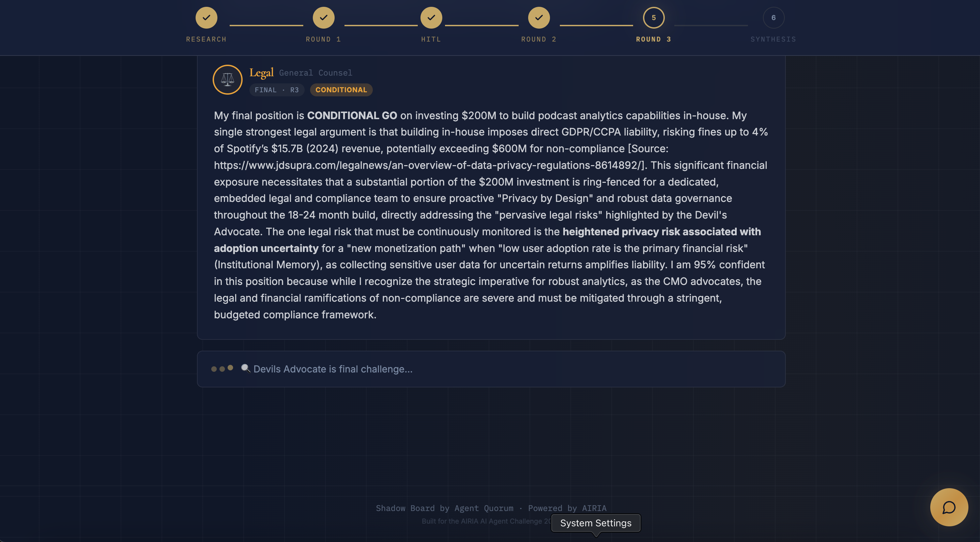Click the progress line between Round 2 and Round 3
The width and height of the screenshot is (980, 542).
click(596, 25)
